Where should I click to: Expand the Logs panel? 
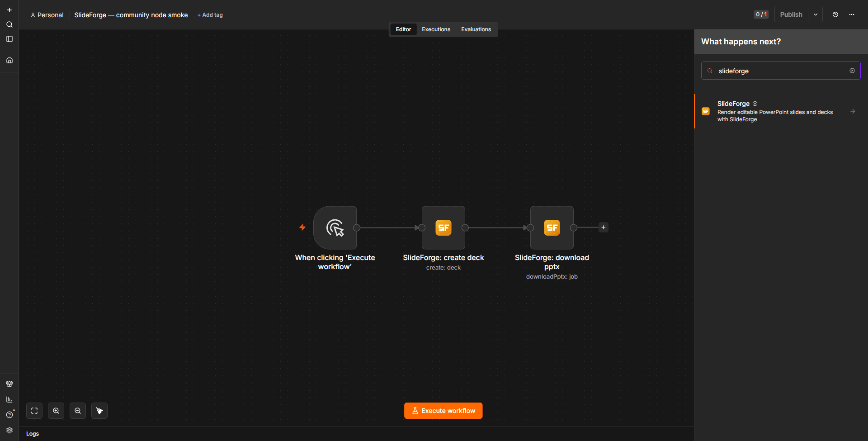[33, 434]
